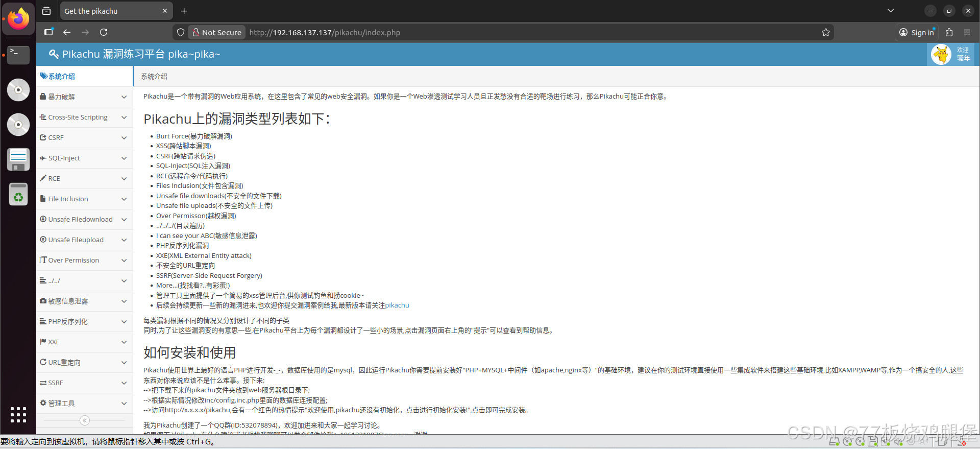Toggle the Firefox sidebar button
The width and height of the screenshot is (980, 449).
pos(48,32)
